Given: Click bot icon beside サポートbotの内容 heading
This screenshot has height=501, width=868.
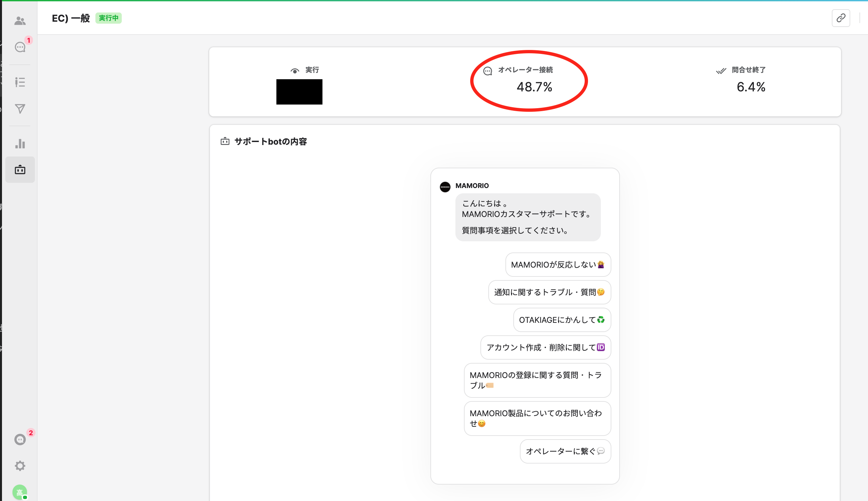Looking at the screenshot, I should (x=225, y=141).
